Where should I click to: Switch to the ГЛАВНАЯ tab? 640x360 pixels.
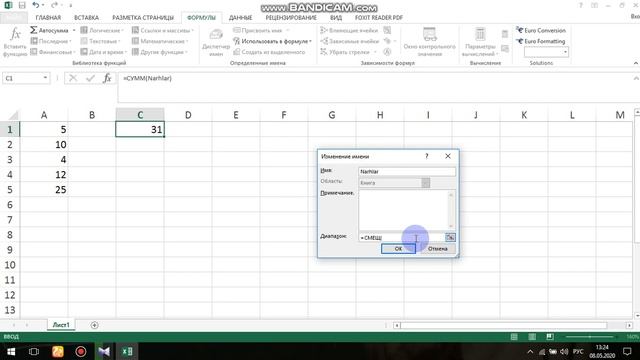coord(48,18)
